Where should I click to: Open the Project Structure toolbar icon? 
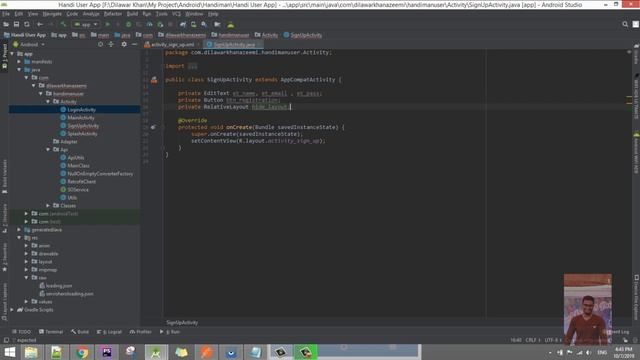tap(217, 24)
